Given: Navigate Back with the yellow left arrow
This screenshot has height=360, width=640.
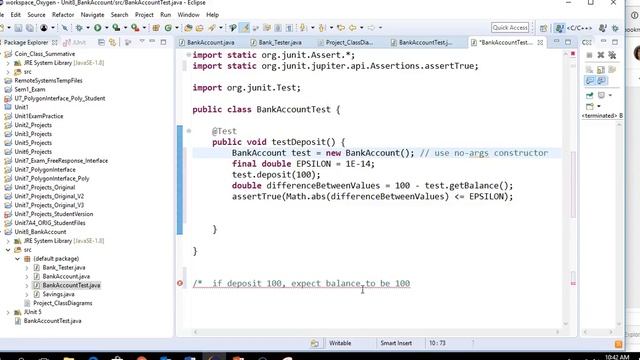Looking at the screenshot, I should (352, 28).
